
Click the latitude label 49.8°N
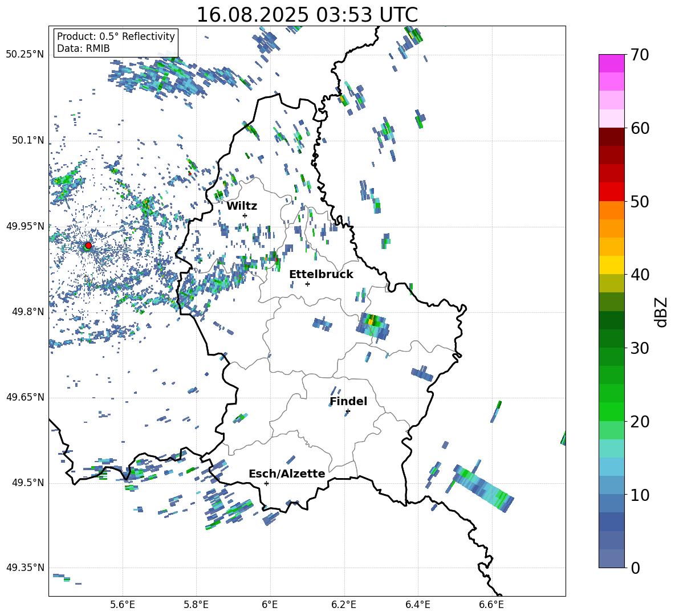(28, 312)
